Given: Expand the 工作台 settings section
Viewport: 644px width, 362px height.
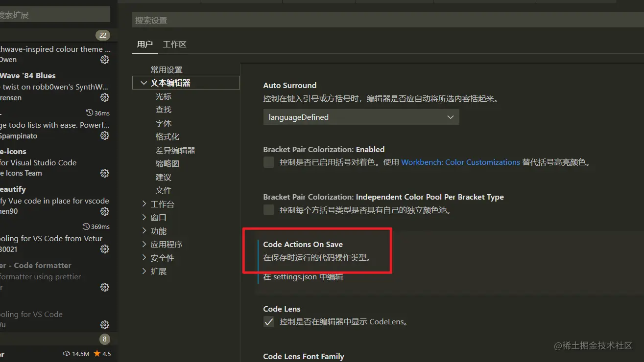Looking at the screenshot, I should [x=144, y=204].
